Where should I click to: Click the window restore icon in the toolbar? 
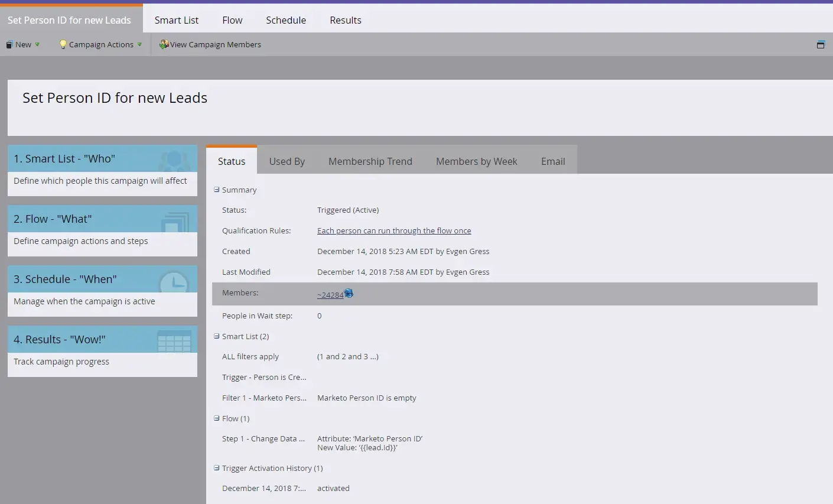pos(821,44)
